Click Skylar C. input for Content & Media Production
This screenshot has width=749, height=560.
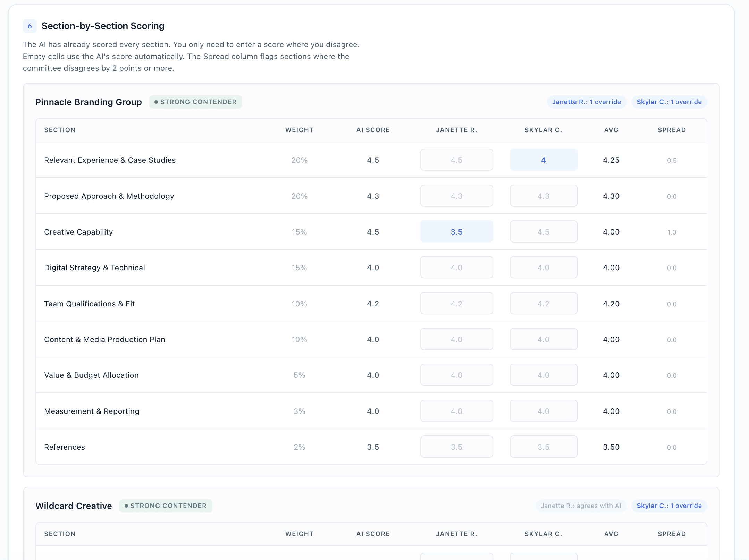(x=544, y=339)
